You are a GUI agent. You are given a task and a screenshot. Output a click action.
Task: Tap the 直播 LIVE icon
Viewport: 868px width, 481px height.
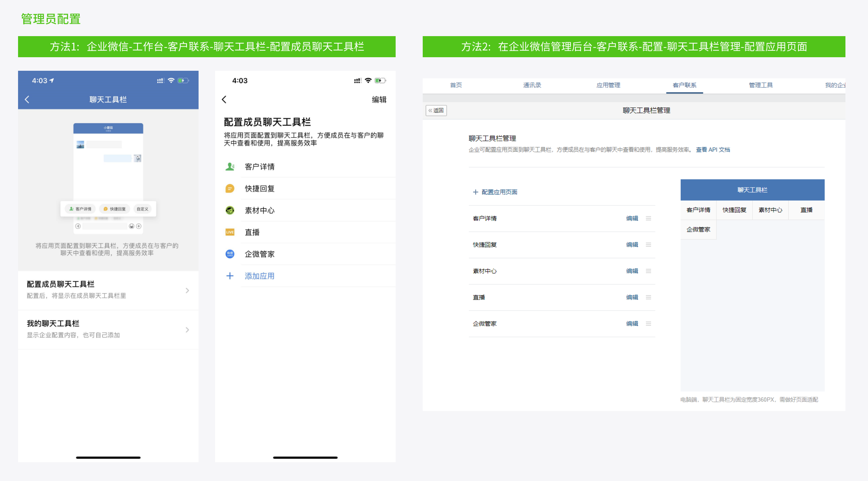[230, 232]
